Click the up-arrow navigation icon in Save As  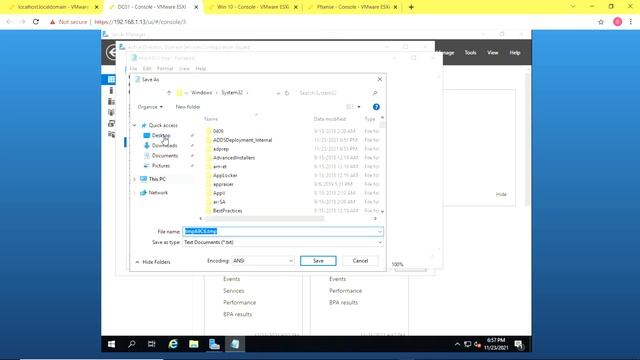point(169,93)
